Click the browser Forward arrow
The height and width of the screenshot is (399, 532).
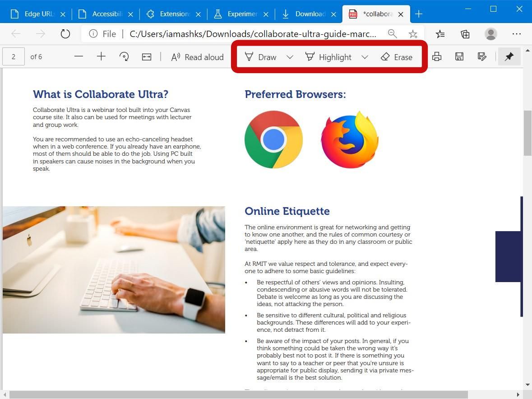tap(40, 33)
